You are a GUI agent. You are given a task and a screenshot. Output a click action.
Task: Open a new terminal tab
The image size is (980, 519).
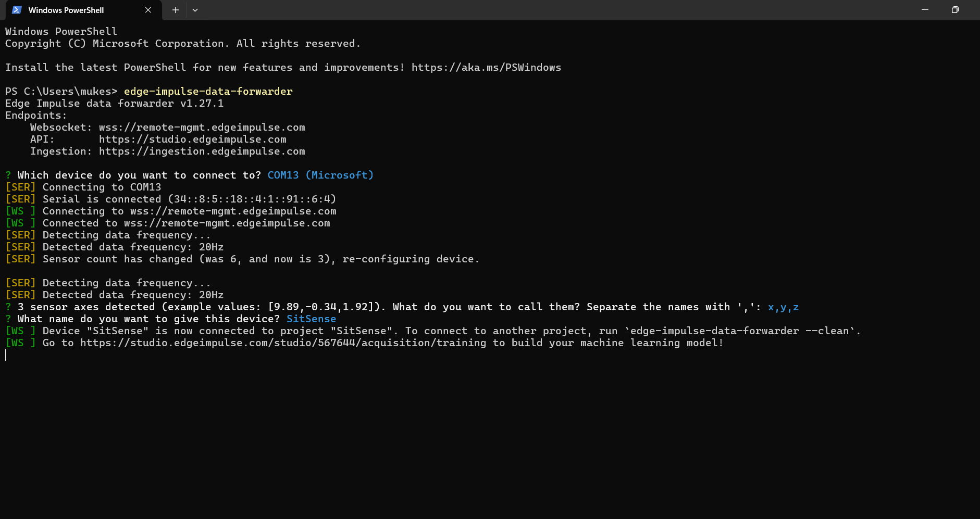pyautogui.click(x=176, y=10)
